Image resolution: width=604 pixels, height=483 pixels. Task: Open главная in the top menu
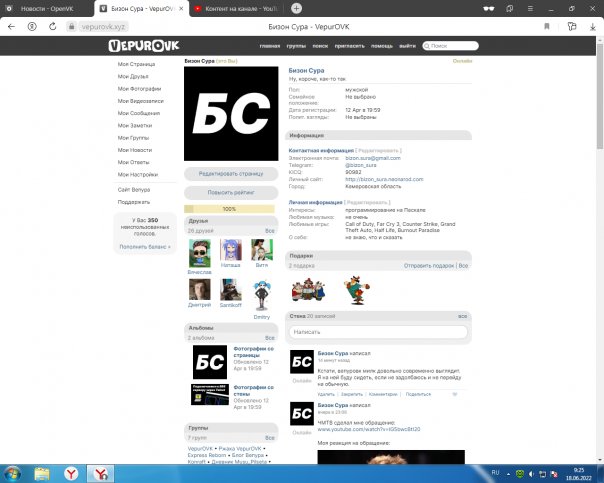point(270,46)
